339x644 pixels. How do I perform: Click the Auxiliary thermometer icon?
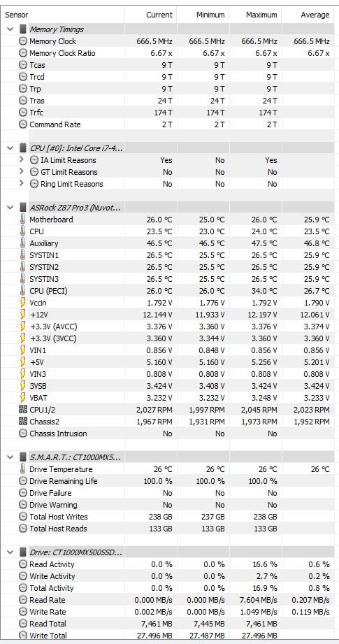coord(23,243)
